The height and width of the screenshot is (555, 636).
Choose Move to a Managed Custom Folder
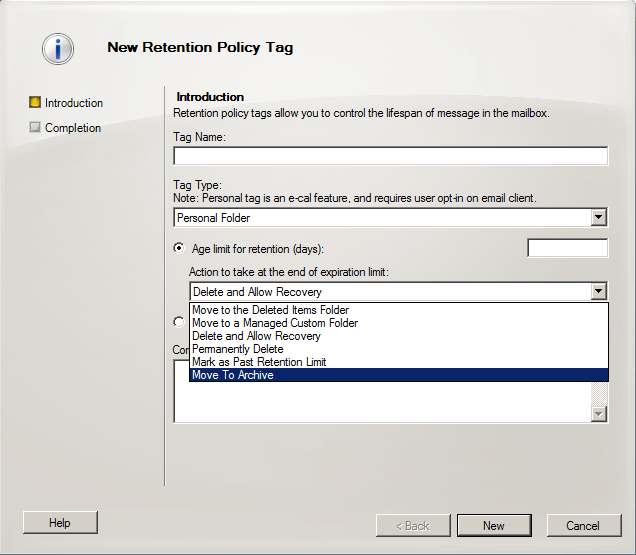point(274,323)
